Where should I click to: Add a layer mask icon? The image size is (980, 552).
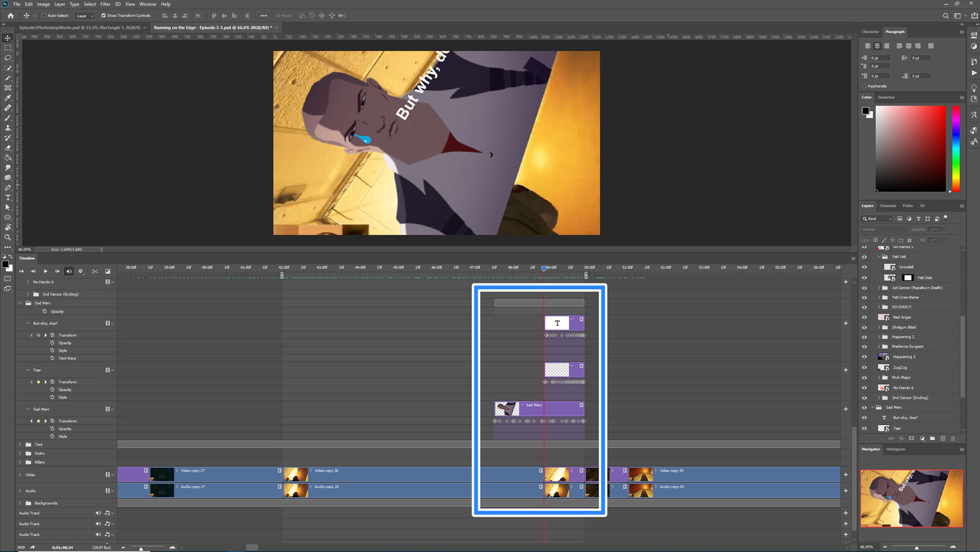(x=911, y=438)
